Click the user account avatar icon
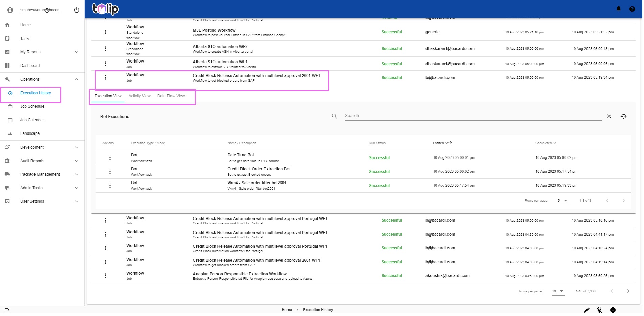The image size is (644, 316). click(10, 10)
